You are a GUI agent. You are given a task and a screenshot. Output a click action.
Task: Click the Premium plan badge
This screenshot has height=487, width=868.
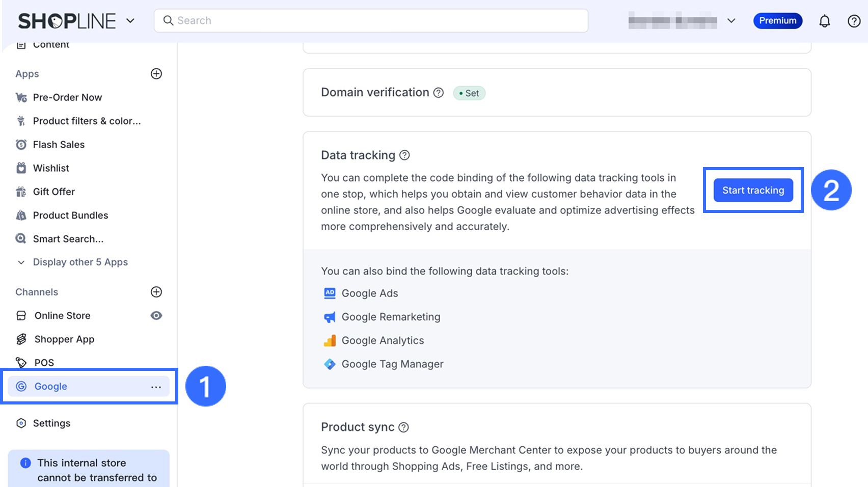777,21
